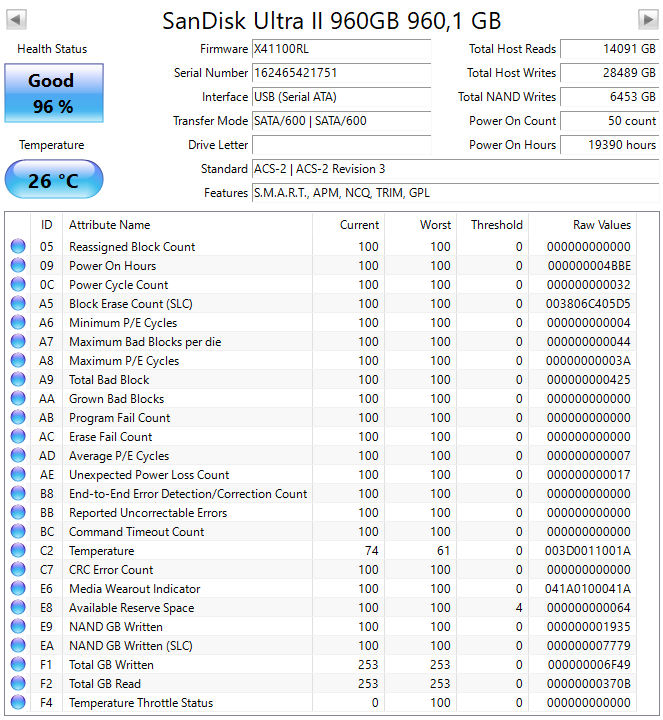Click status icon of Total Bad Block row

pyautogui.click(x=18, y=380)
